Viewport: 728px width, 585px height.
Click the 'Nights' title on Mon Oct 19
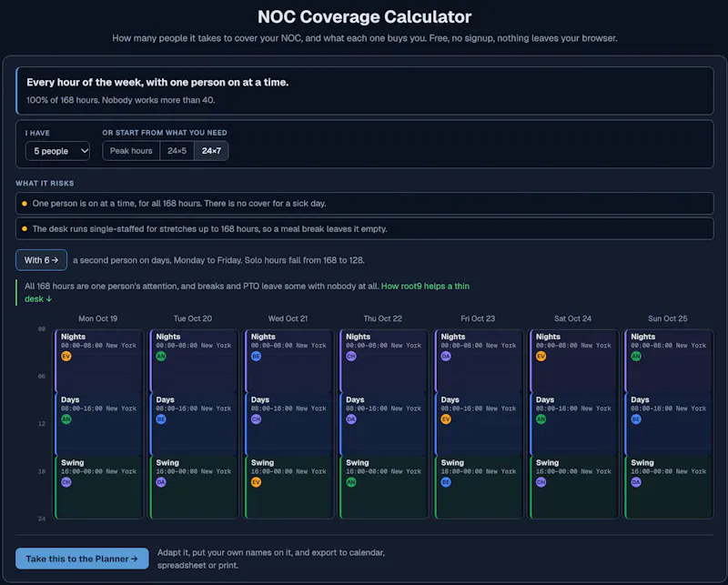pyautogui.click(x=74, y=337)
